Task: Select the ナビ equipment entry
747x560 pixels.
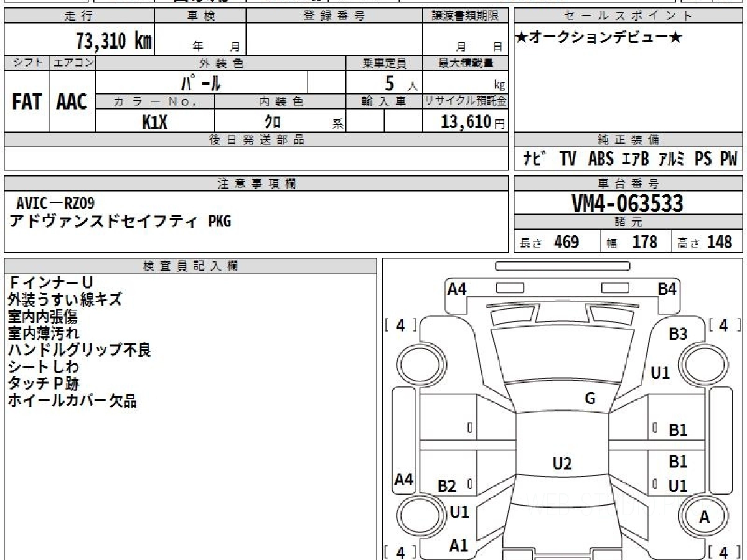Action: coord(534,159)
